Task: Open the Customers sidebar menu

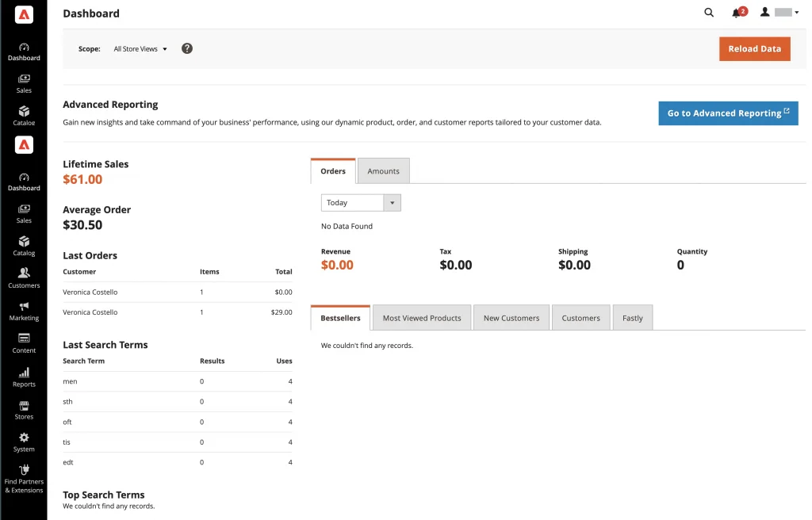Action: point(24,278)
